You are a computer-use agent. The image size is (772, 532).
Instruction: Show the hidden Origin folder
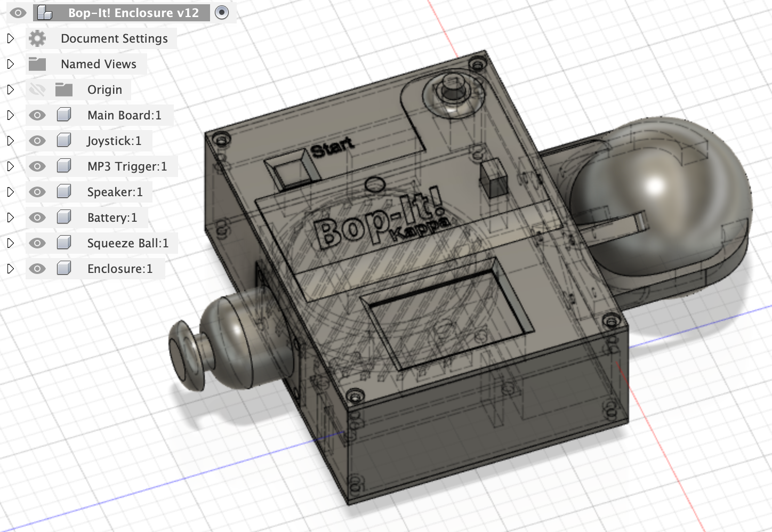[37, 90]
